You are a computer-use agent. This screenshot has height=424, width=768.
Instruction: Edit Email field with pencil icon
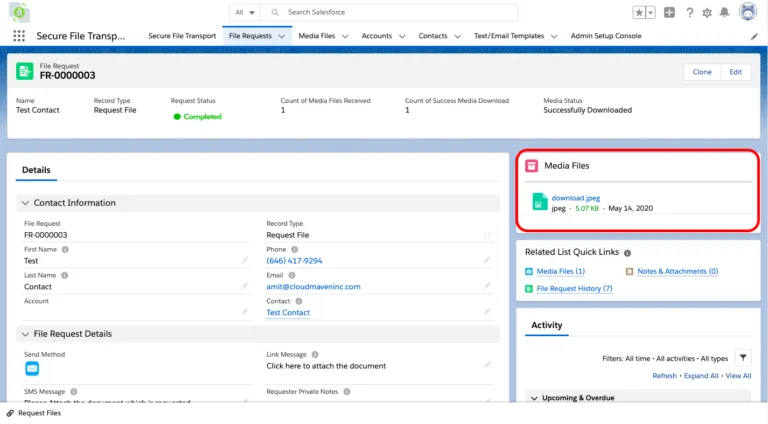pyautogui.click(x=487, y=285)
